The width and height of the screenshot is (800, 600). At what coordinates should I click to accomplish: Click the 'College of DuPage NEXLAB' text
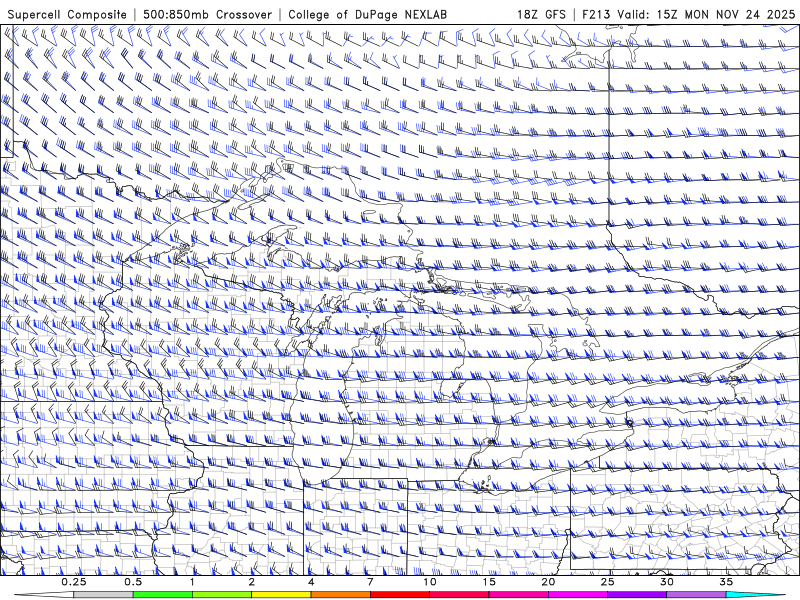pyautogui.click(x=367, y=15)
